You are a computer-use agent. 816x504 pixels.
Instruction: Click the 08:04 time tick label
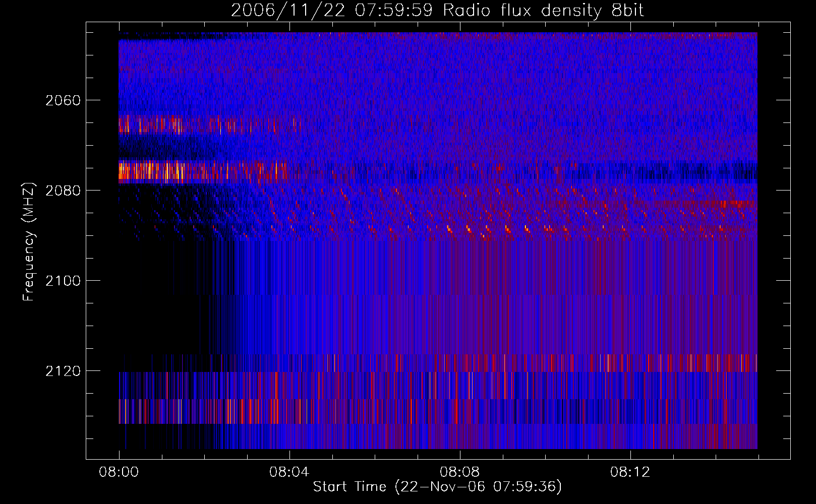(289, 472)
